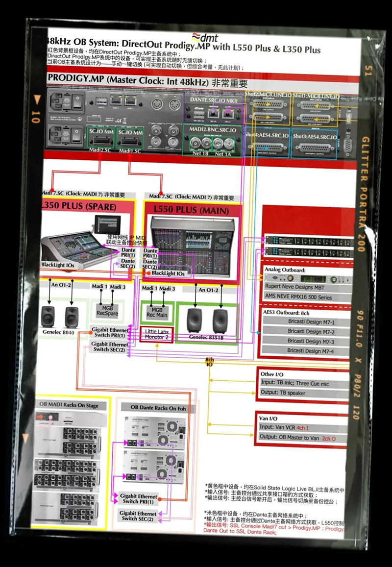This screenshot has height=567, width=392.
Task: Click the 'SC.IO MM' label above Madi1.SC
Action: pos(130,132)
